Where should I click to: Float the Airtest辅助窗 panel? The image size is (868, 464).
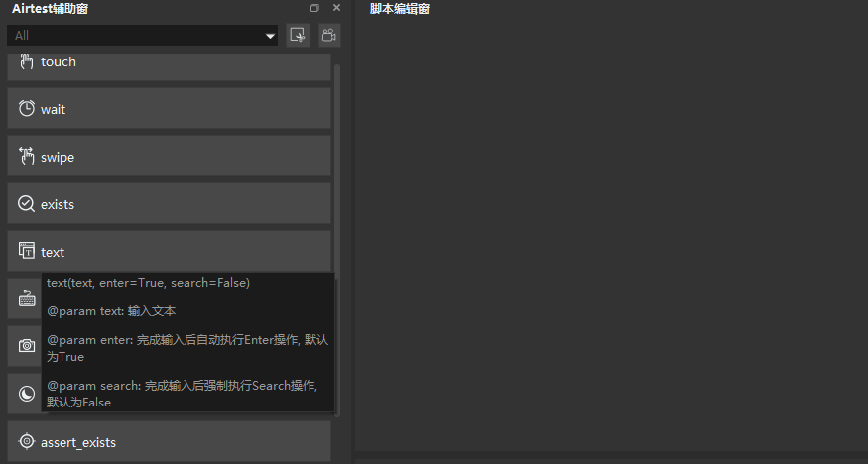click(315, 8)
